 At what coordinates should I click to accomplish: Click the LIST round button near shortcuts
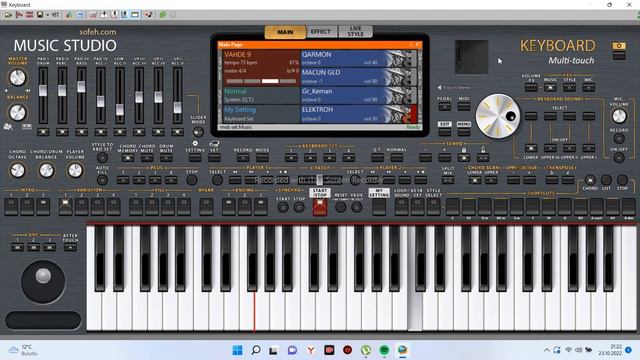click(606, 180)
